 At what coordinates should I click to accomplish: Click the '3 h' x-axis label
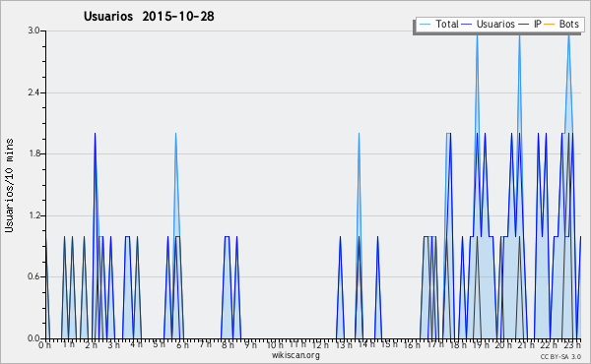[113, 344]
